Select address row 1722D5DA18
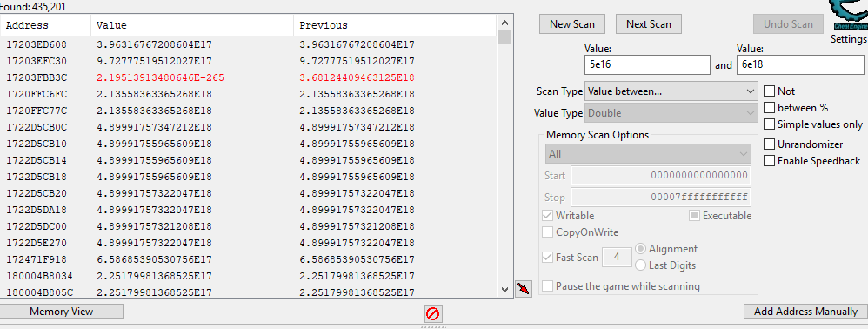Viewport: 868px width, 329px height. (248, 210)
